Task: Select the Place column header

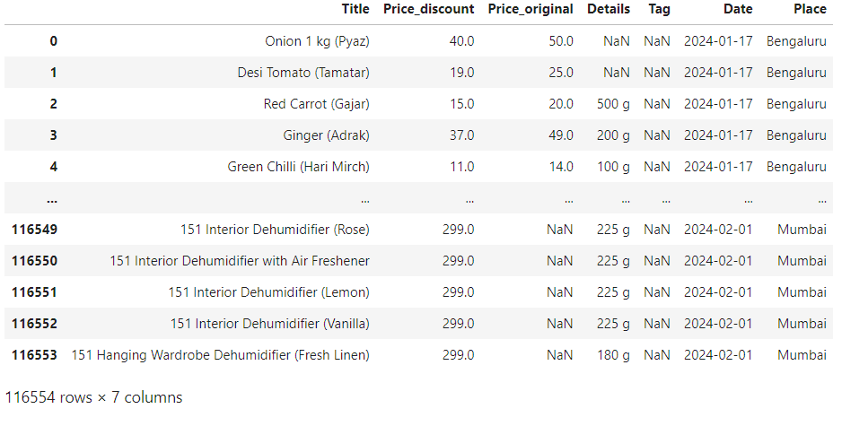Action: pos(810,9)
